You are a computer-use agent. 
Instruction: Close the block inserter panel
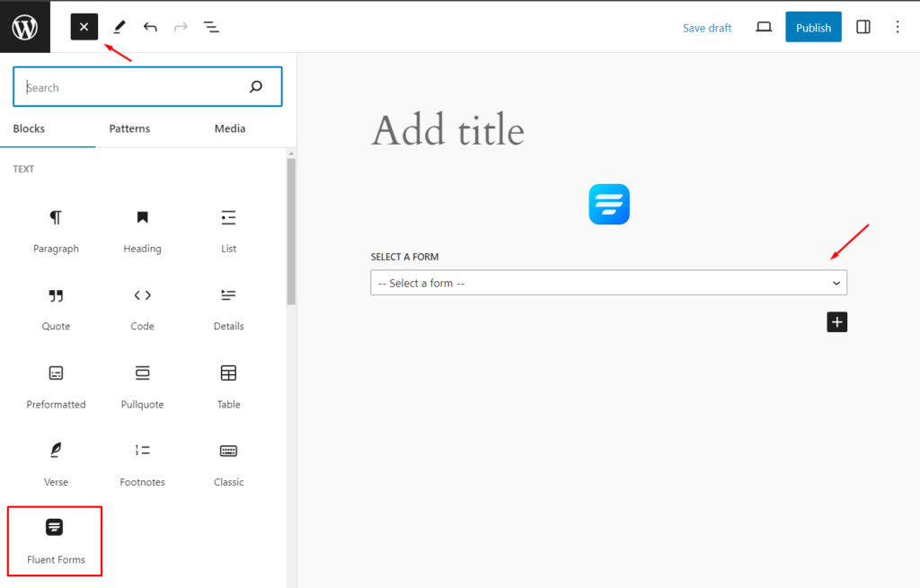[84, 27]
